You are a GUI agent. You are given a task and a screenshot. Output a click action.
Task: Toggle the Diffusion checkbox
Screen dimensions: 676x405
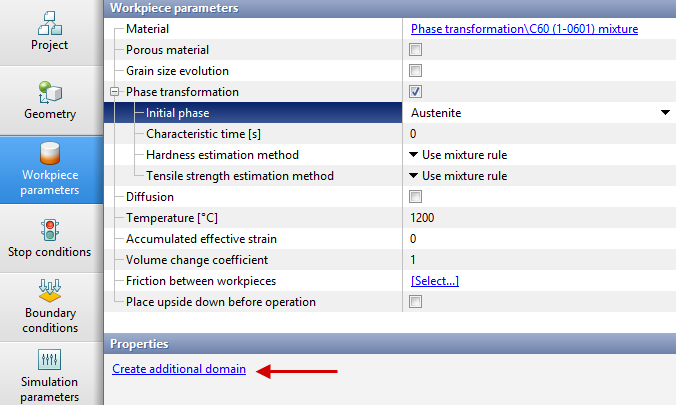point(416,197)
